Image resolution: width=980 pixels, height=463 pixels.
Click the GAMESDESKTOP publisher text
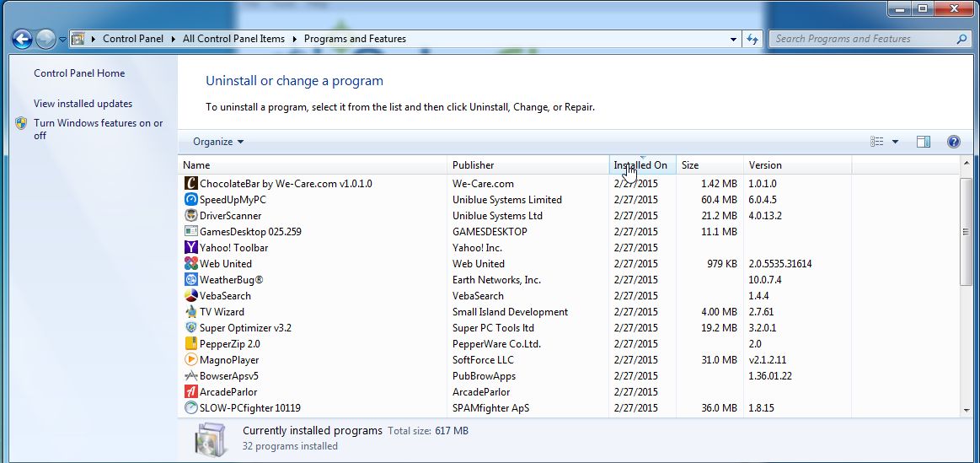click(490, 231)
